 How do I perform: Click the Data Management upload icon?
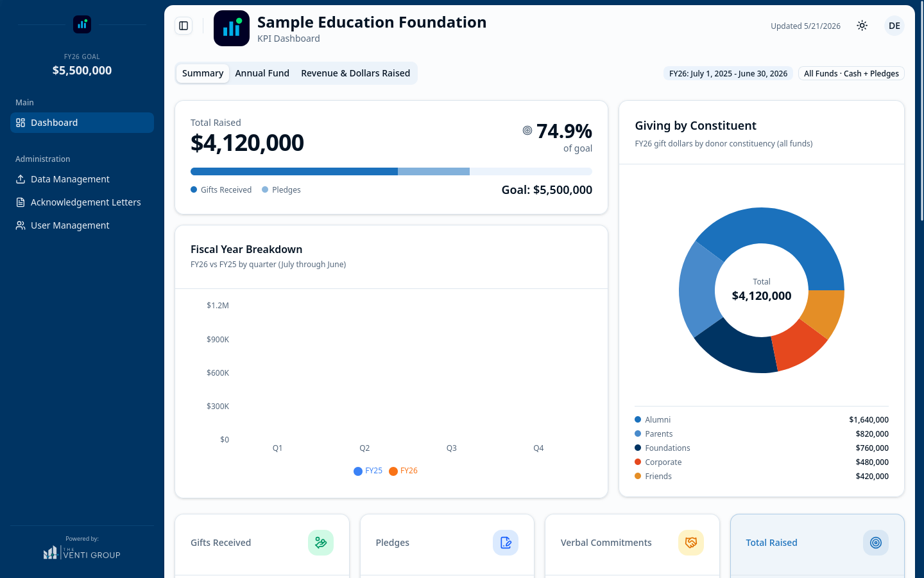coord(21,179)
